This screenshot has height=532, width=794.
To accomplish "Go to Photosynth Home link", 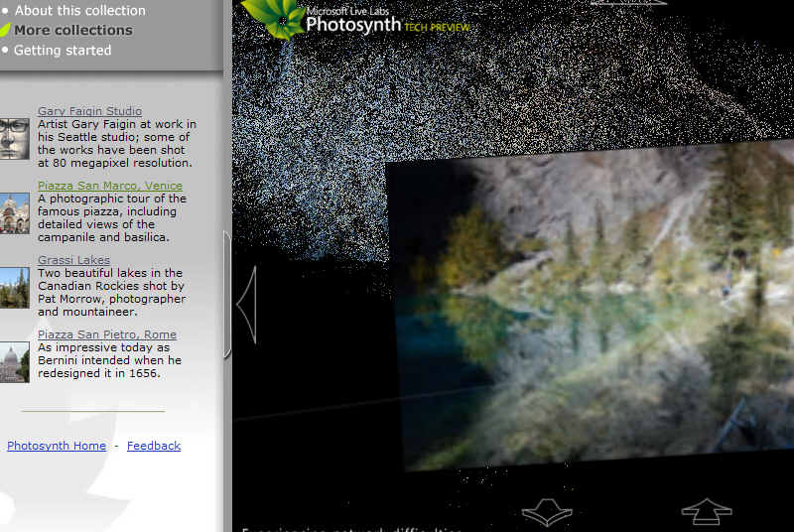I will [x=57, y=446].
